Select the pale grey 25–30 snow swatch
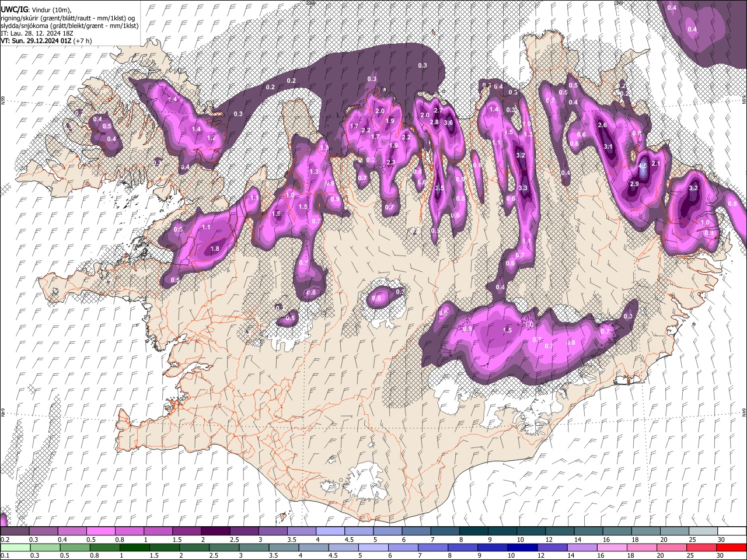This screenshot has width=747, height=560. (x=703, y=531)
